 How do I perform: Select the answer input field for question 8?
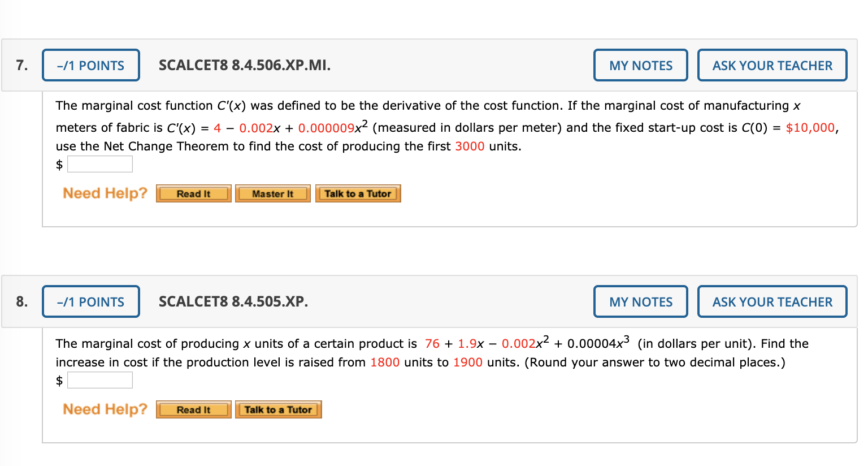[100, 379]
